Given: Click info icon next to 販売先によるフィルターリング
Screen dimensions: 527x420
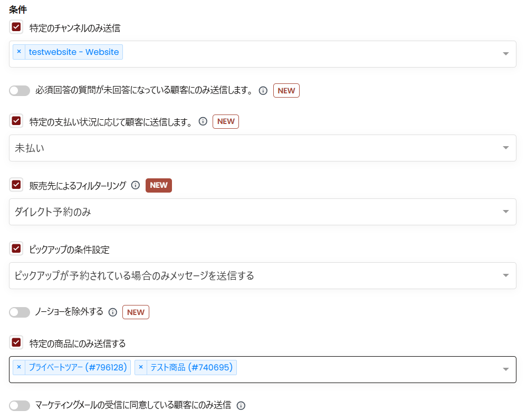Looking at the screenshot, I should pos(135,185).
